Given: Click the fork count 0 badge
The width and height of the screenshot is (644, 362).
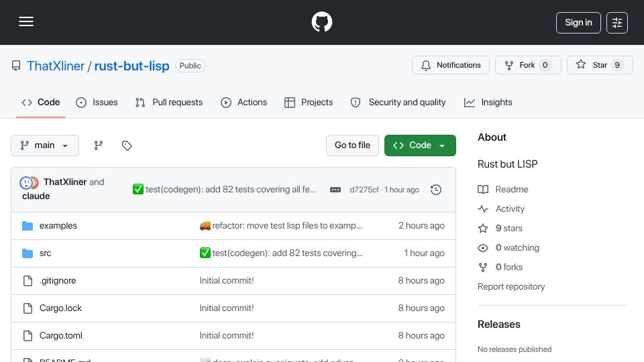Looking at the screenshot, I should pos(545,65).
